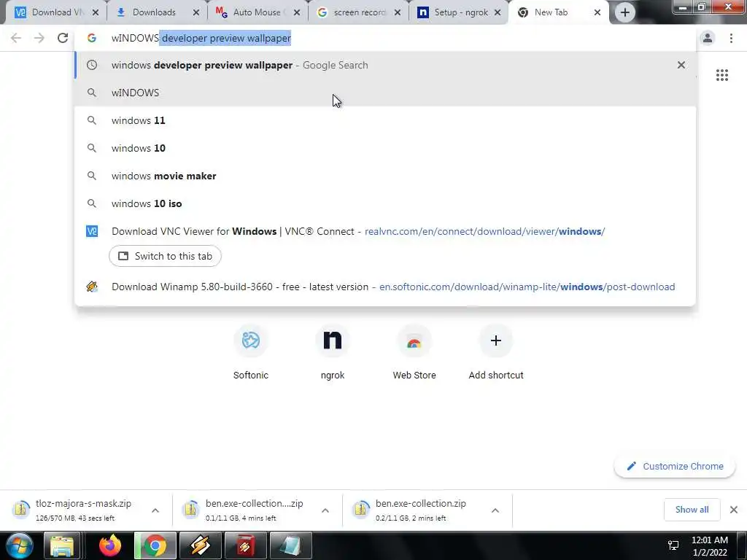The height and width of the screenshot is (560, 747).
Task: Click the red book taskbar icon
Action: pyautogui.click(x=245, y=545)
